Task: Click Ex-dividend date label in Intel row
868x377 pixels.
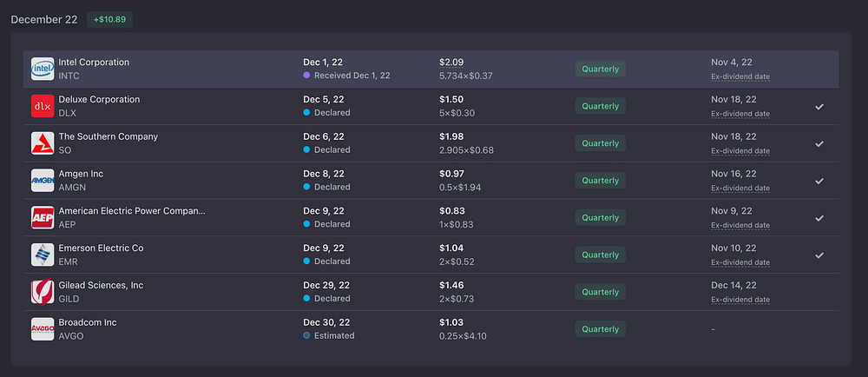Action: pyautogui.click(x=740, y=76)
